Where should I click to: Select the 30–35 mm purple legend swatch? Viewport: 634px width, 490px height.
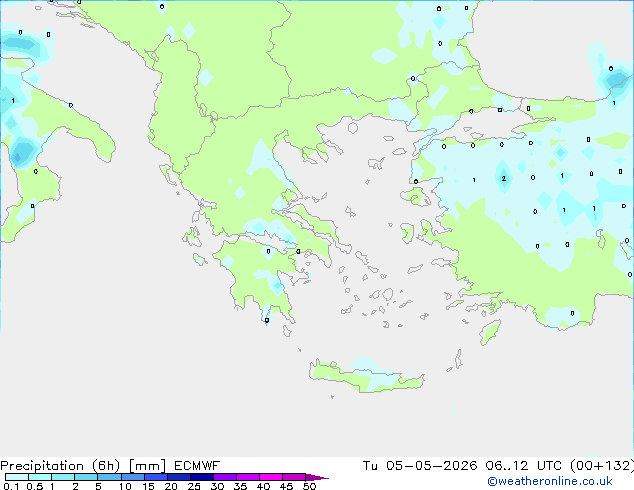[x=224, y=477]
